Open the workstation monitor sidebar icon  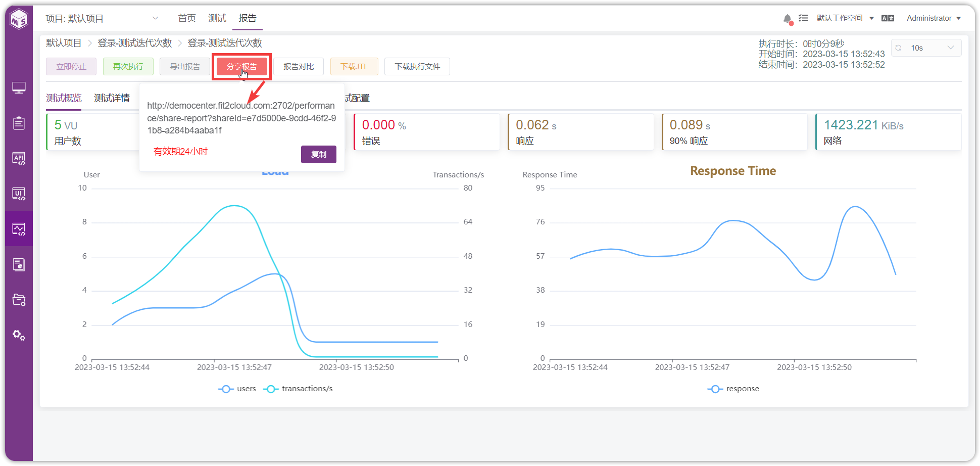[19, 88]
